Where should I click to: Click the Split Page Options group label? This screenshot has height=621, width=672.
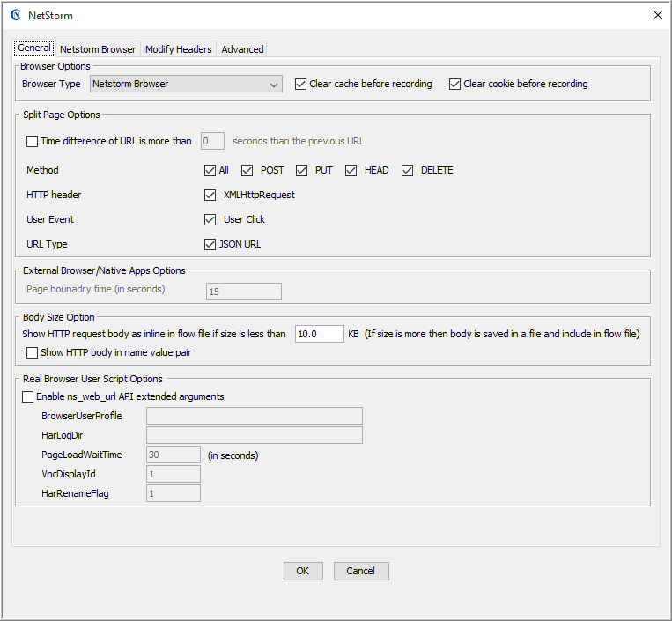pyautogui.click(x=62, y=115)
